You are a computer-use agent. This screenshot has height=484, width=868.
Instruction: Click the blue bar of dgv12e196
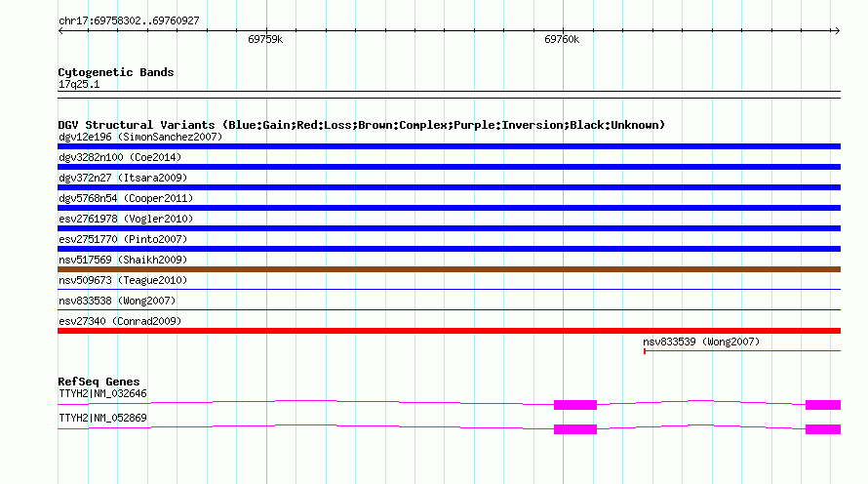449,146
